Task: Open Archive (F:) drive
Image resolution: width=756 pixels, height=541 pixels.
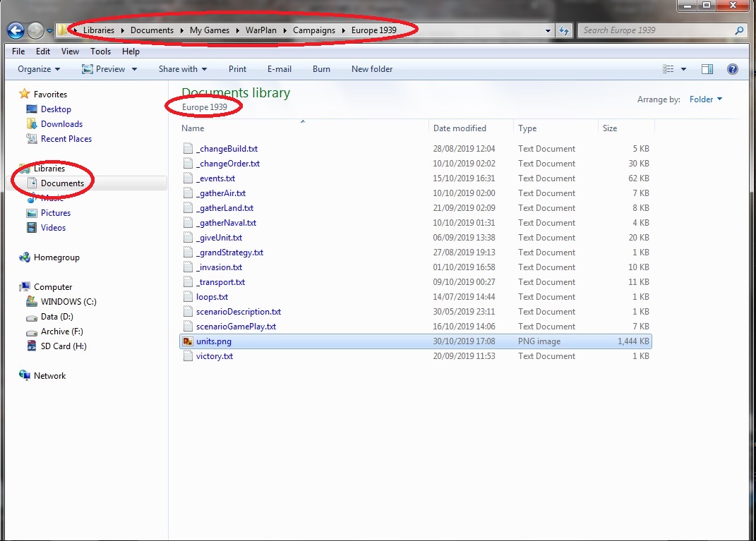Action: click(x=61, y=332)
